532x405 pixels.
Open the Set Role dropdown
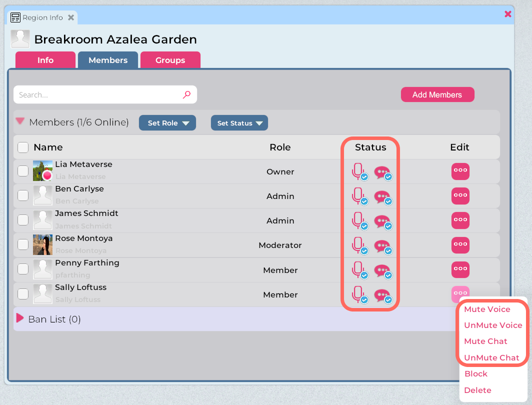(167, 122)
